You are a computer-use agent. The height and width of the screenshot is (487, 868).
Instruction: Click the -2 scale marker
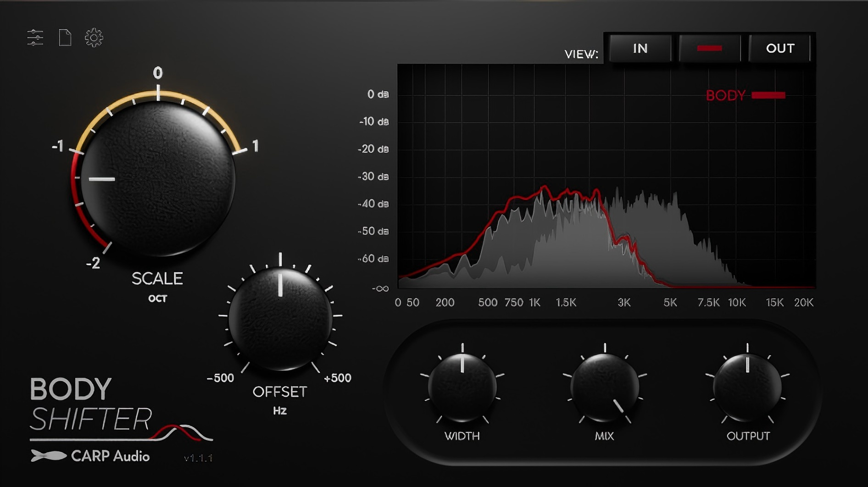tap(93, 263)
